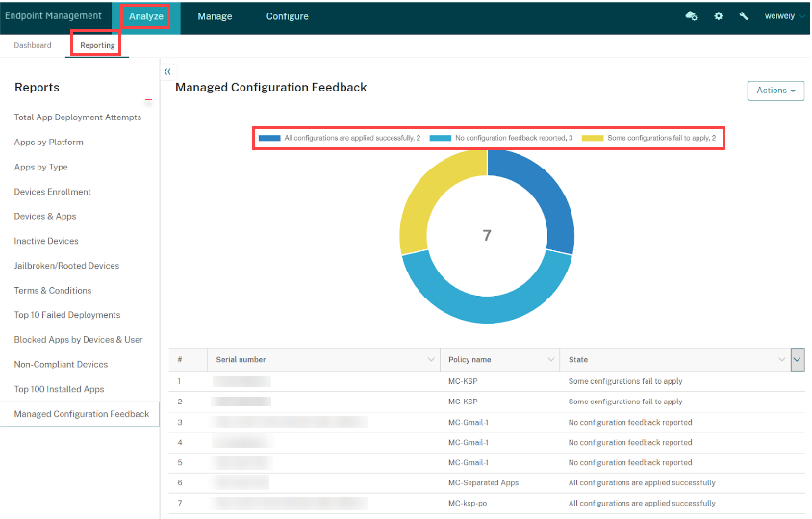Open the Configure tab
Viewport: 812px width, 519px height.
tap(288, 16)
